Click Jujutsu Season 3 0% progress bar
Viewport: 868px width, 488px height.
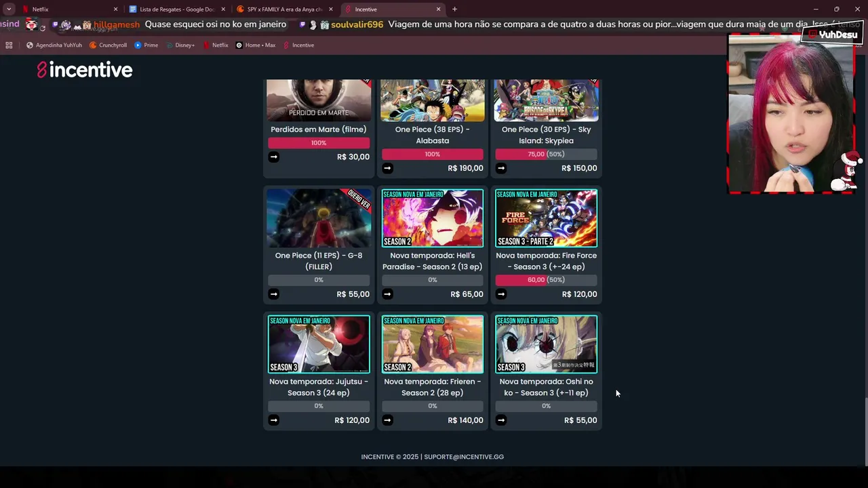point(319,406)
